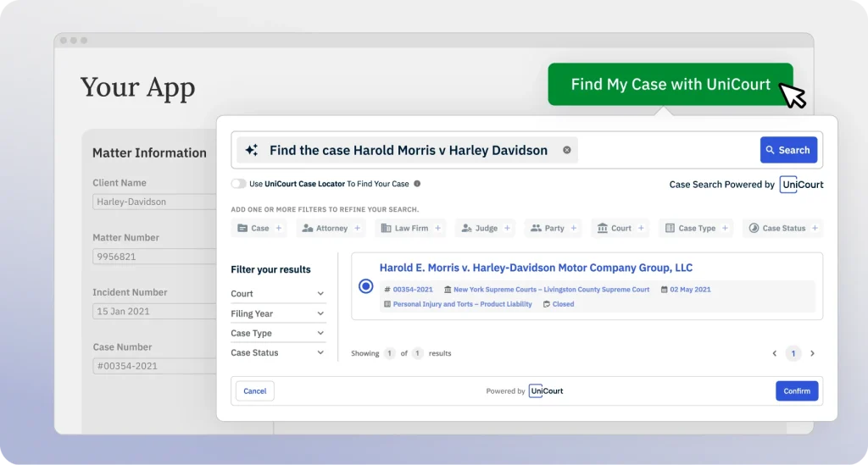The image size is (868, 465).
Task: Click the plus icon on Case Type filter chip
Action: [x=725, y=228]
